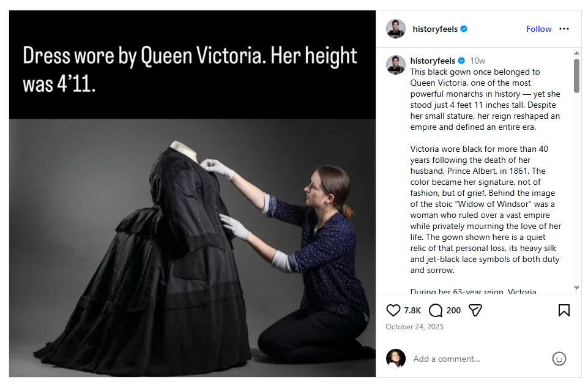Follow the historyfeels account
The image size is (588, 385).
pyautogui.click(x=538, y=29)
